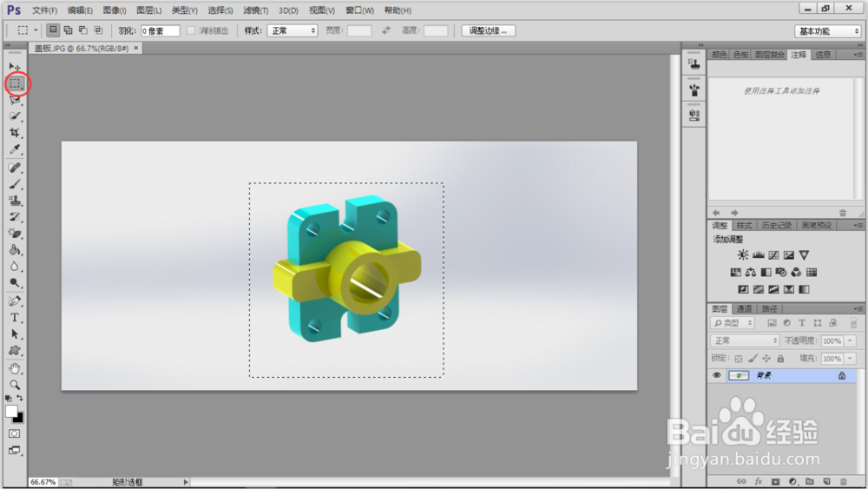Select the Rectangular Marquee tool
Image resolution: width=868 pixels, height=489 pixels.
pyautogui.click(x=15, y=83)
